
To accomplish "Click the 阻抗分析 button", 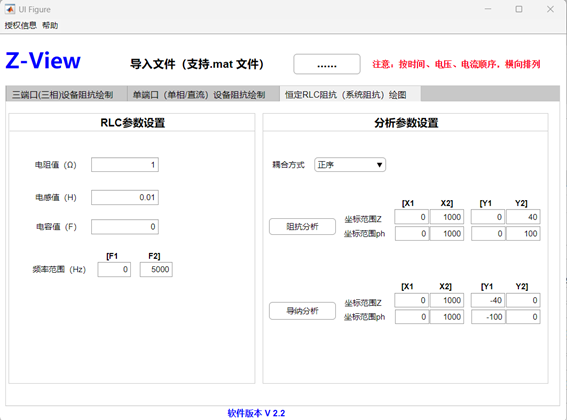I will [x=302, y=226].
